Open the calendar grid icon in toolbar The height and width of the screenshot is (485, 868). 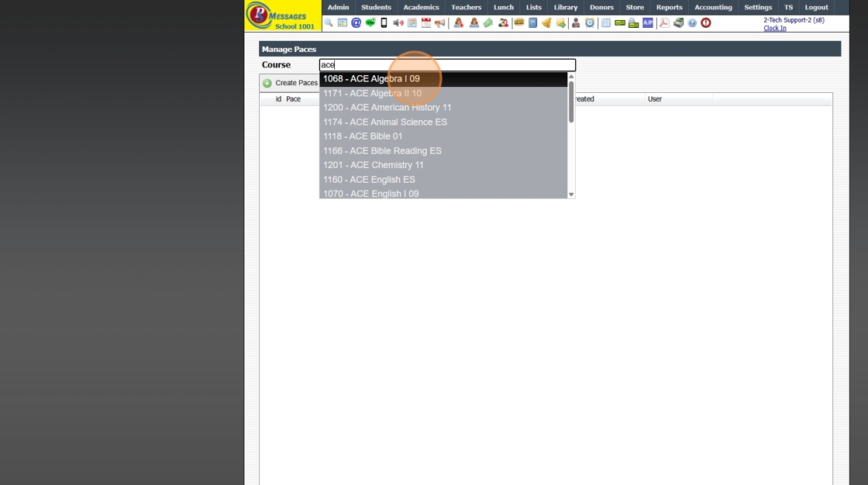(343, 22)
